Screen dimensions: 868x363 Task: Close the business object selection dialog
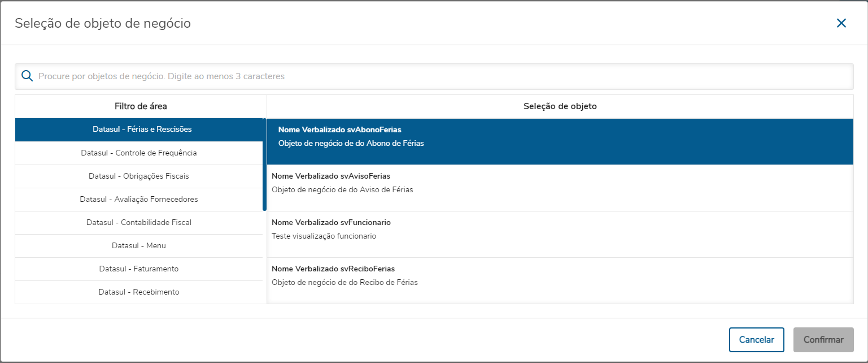click(x=841, y=23)
